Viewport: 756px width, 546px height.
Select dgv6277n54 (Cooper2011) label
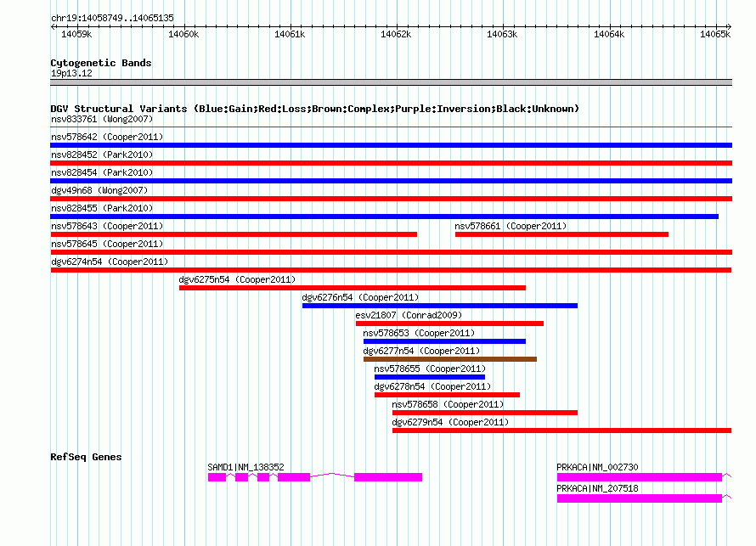point(421,351)
